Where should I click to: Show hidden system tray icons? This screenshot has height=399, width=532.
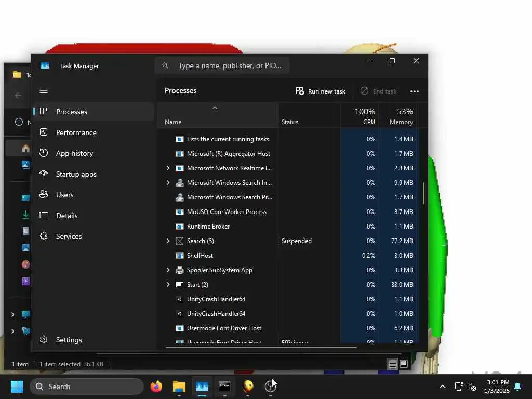(x=443, y=387)
